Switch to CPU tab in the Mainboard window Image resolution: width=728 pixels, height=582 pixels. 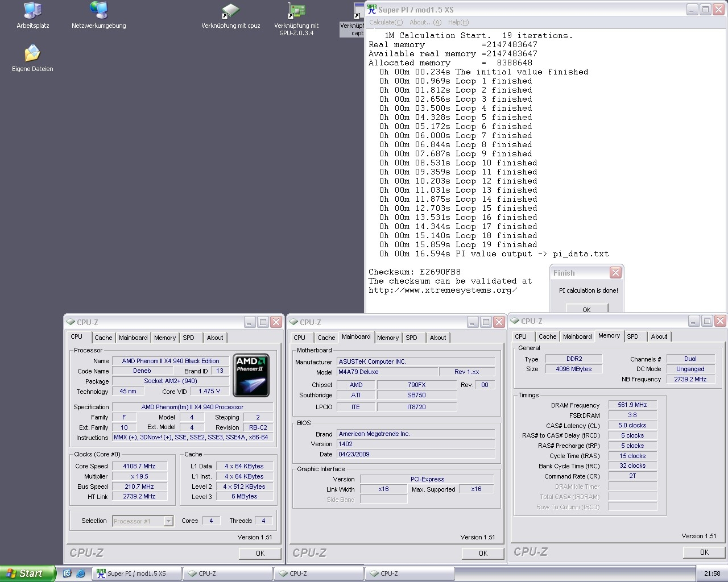[x=300, y=338]
